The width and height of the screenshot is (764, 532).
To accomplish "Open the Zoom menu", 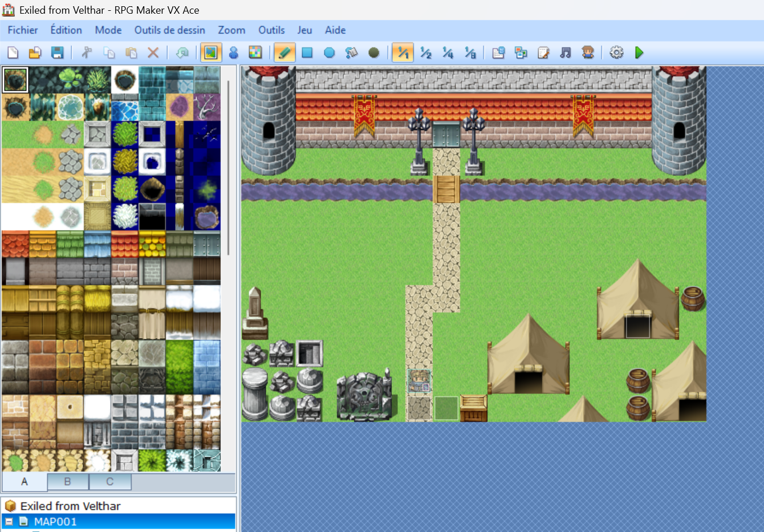I will (231, 30).
